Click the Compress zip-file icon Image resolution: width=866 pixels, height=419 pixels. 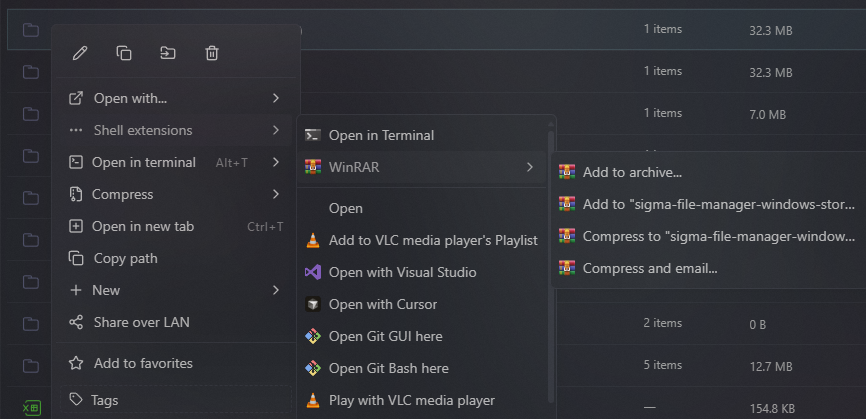point(76,194)
